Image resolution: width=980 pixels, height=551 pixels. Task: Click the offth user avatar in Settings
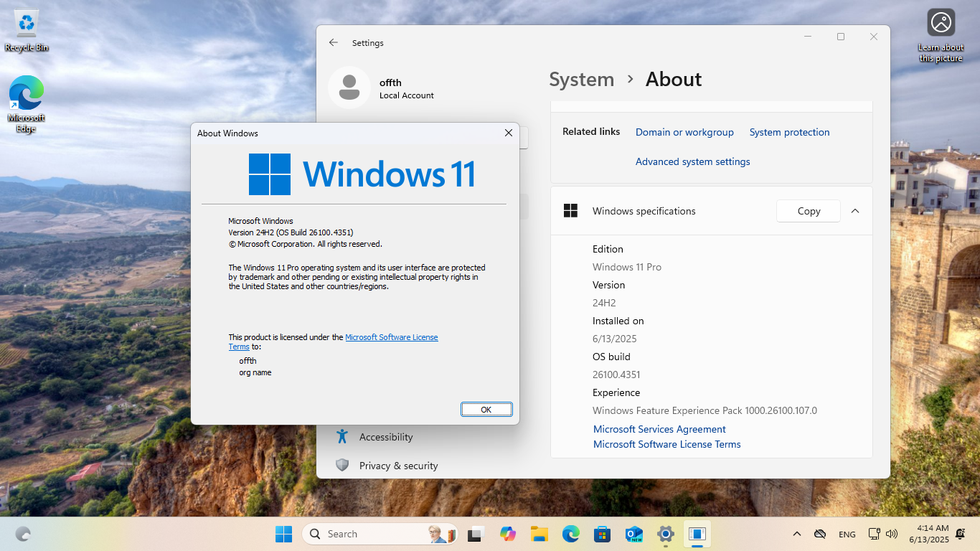pos(349,88)
